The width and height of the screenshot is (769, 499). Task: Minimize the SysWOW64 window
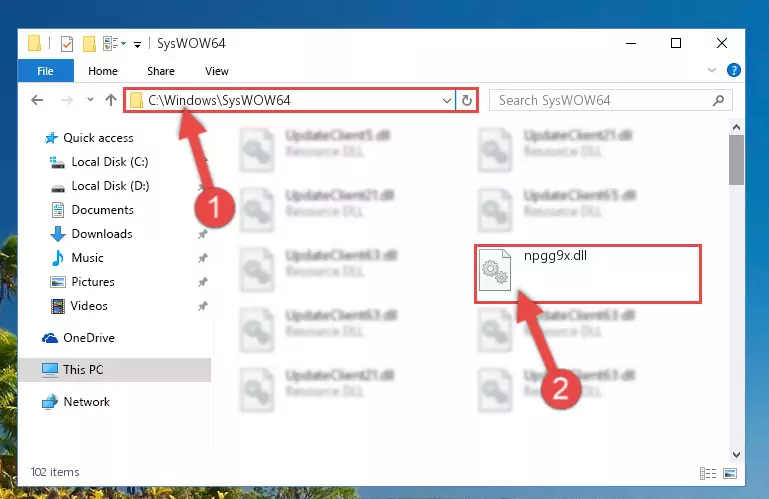tap(631, 43)
